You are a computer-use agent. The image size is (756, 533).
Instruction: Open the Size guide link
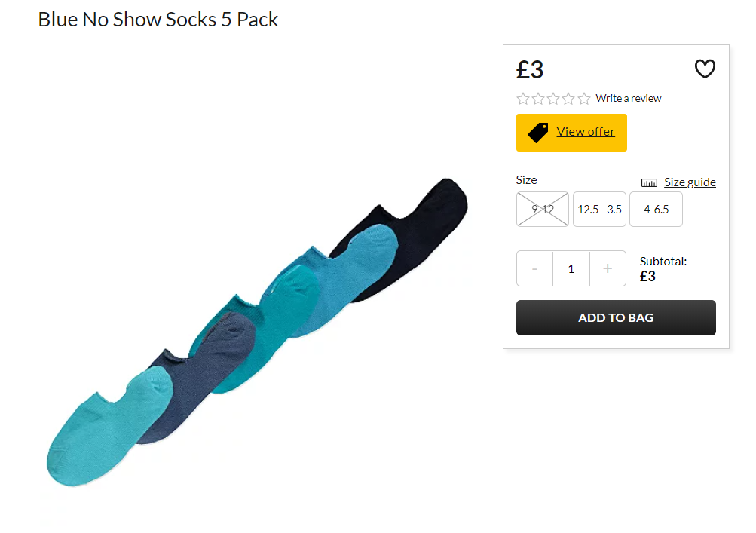point(690,182)
